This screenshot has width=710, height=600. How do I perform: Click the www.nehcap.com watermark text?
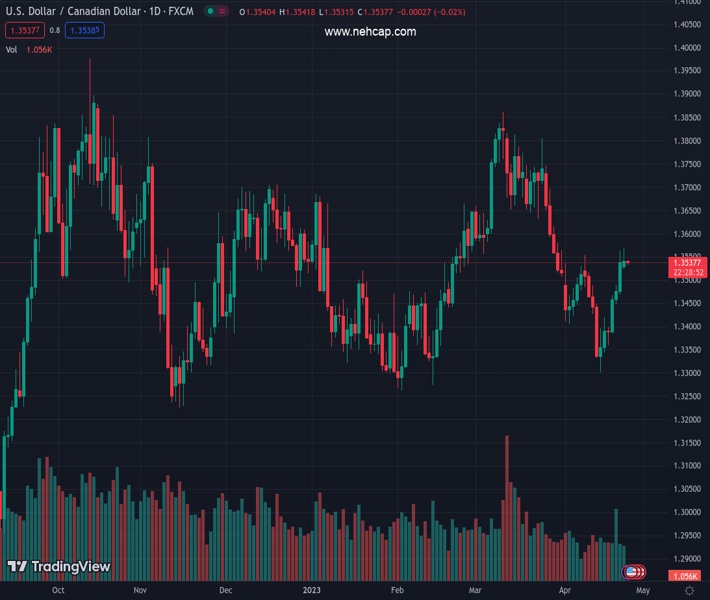pyautogui.click(x=370, y=32)
